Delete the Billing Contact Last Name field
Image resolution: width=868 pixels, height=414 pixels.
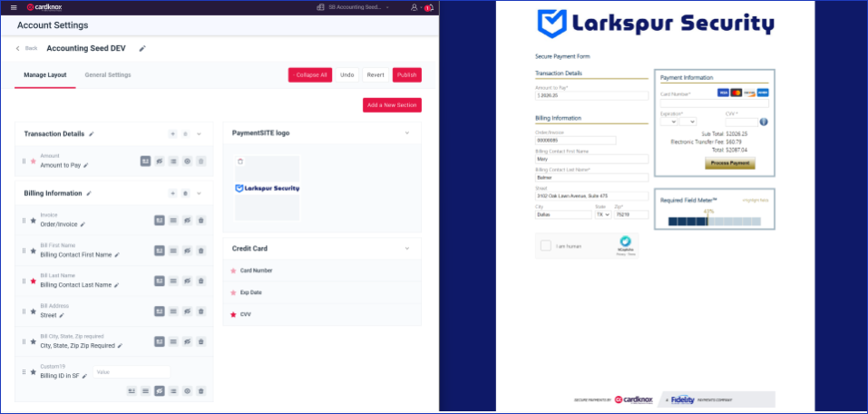201,281
